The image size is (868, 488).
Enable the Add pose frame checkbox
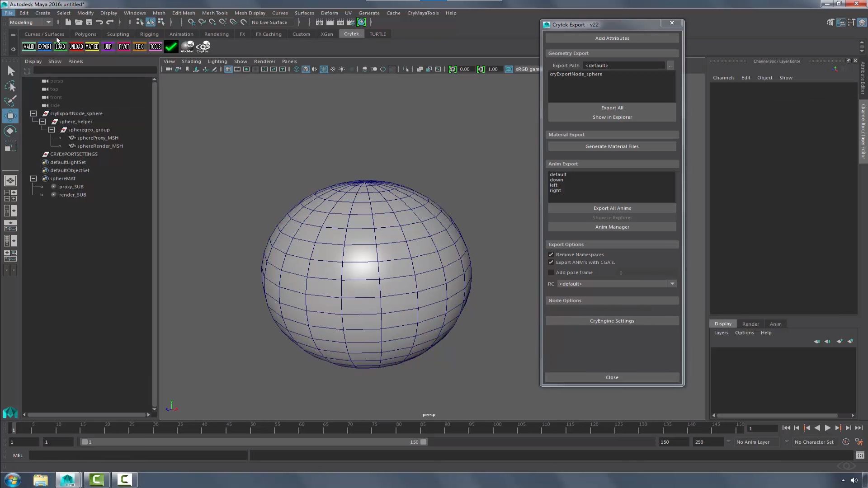(x=551, y=272)
